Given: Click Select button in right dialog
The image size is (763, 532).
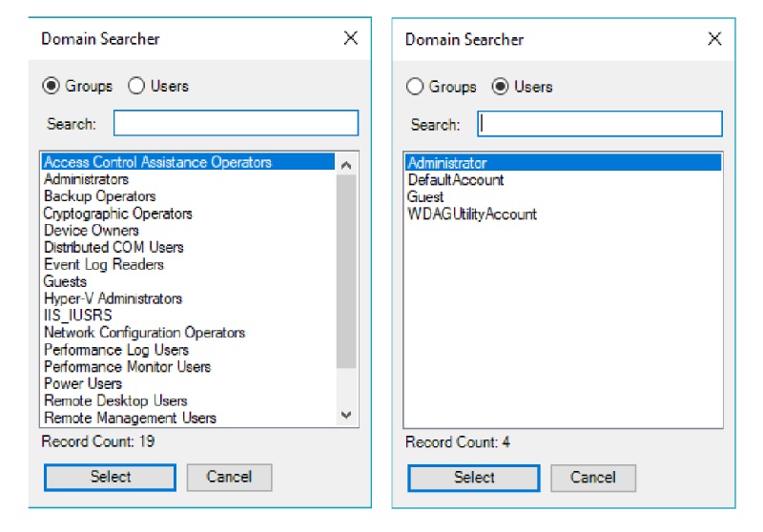Looking at the screenshot, I should tap(474, 478).
